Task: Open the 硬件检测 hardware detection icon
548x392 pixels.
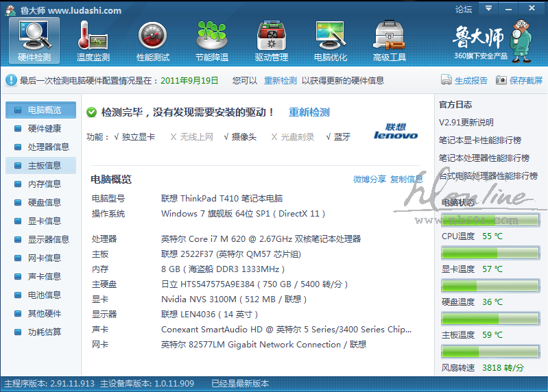Action: 34,40
